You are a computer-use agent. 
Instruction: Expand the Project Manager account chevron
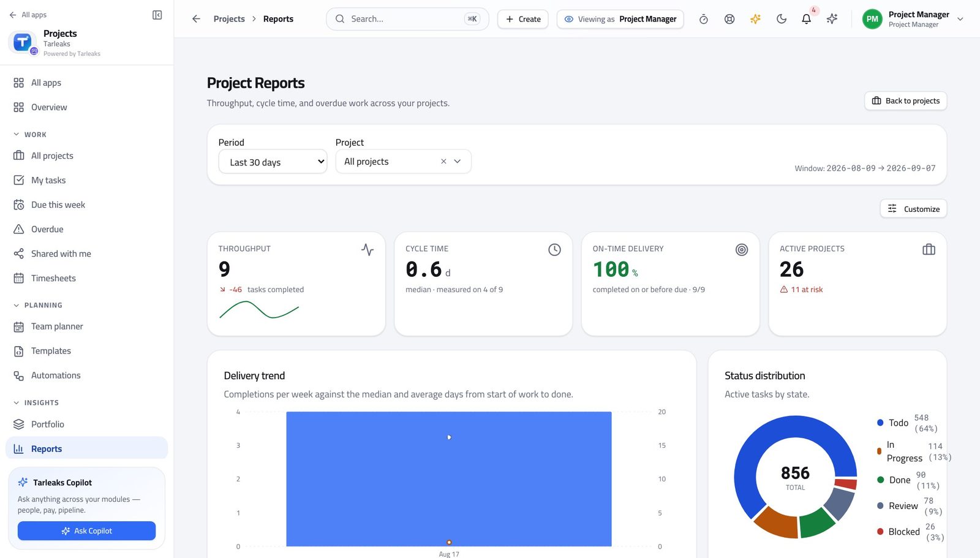click(960, 19)
